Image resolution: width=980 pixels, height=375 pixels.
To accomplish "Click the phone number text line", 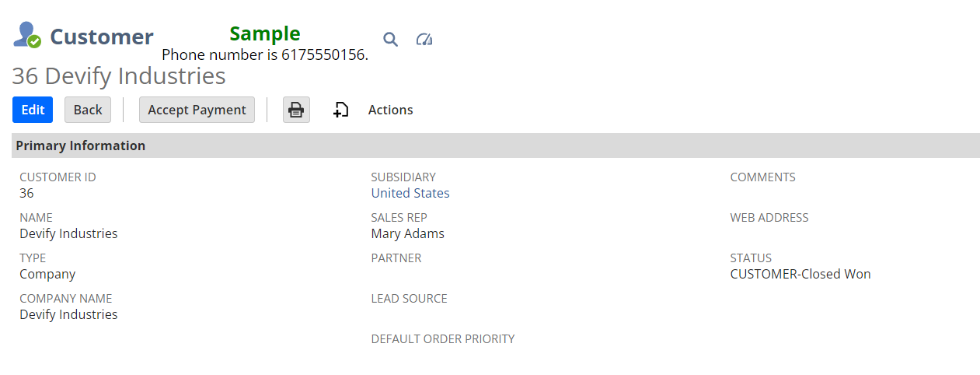I will (264, 54).
